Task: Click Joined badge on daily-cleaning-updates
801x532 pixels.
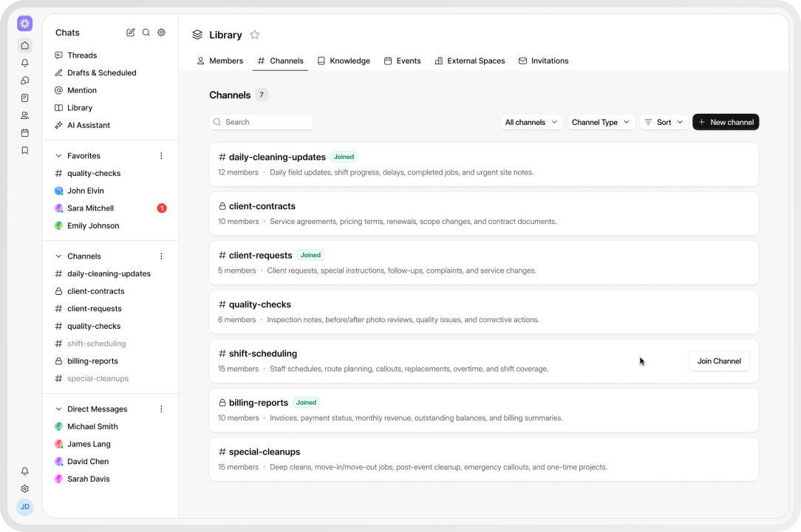Action: [x=344, y=157]
